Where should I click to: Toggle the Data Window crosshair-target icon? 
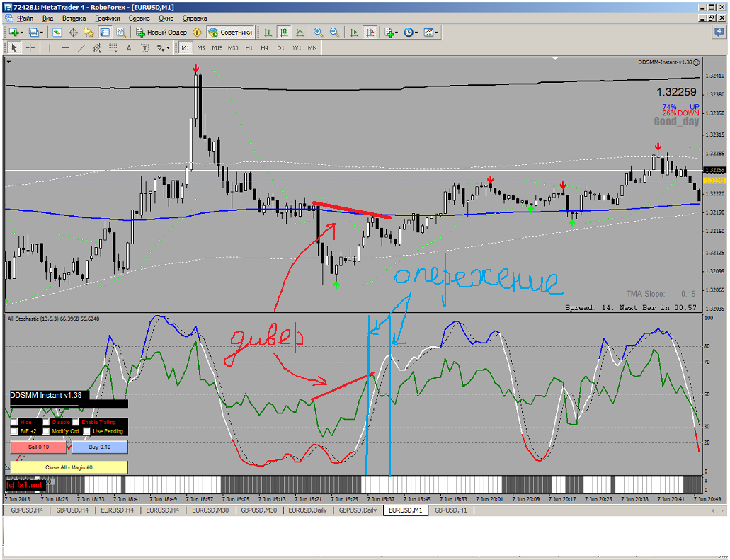(x=73, y=32)
